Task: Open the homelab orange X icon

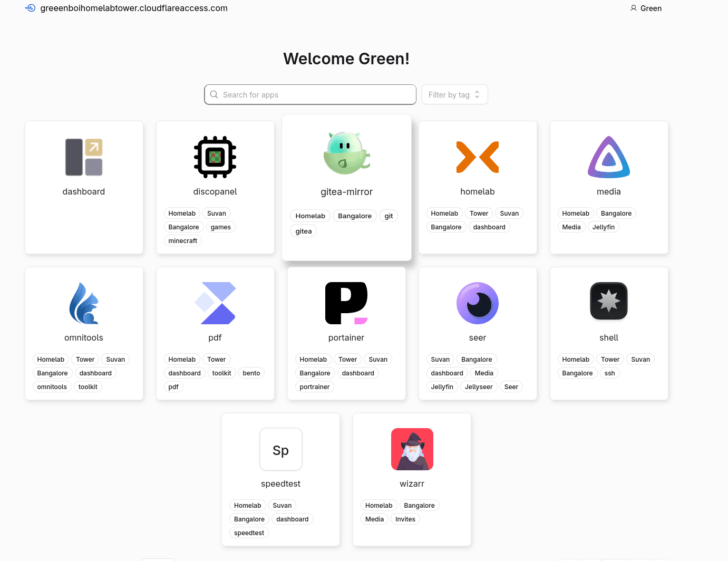Action: pyautogui.click(x=478, y=157)
